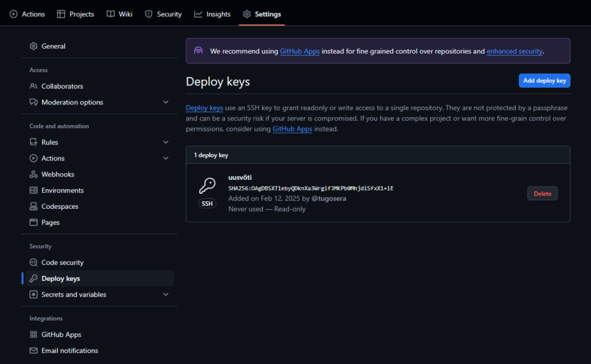Navigate to Environments settings
The image size is (591, 364).
(99, 190)
